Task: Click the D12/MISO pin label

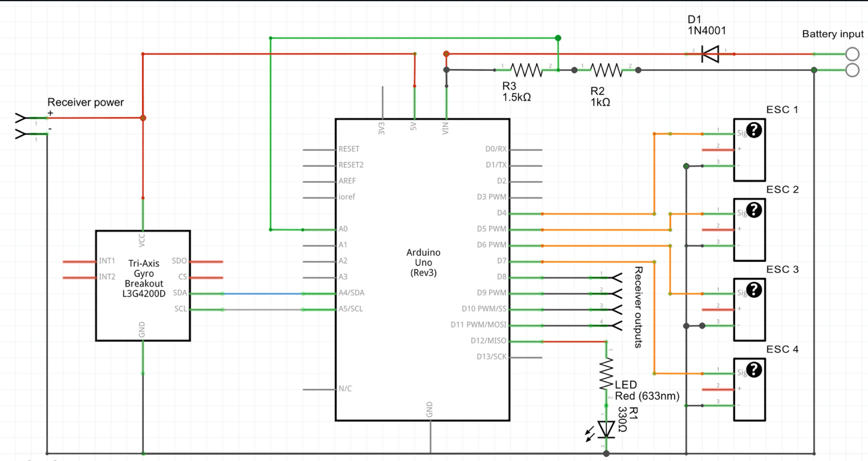Action: (x=489, y=341)
